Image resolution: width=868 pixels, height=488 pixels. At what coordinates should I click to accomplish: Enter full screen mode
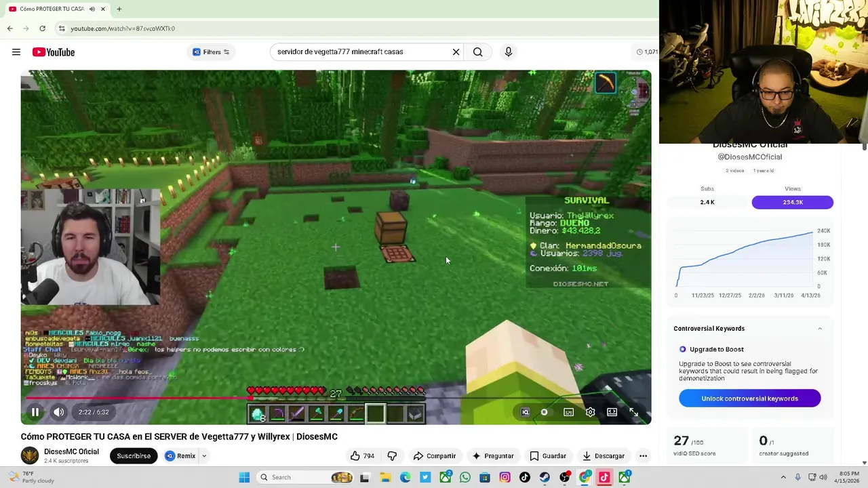click(x=633, y=412)
